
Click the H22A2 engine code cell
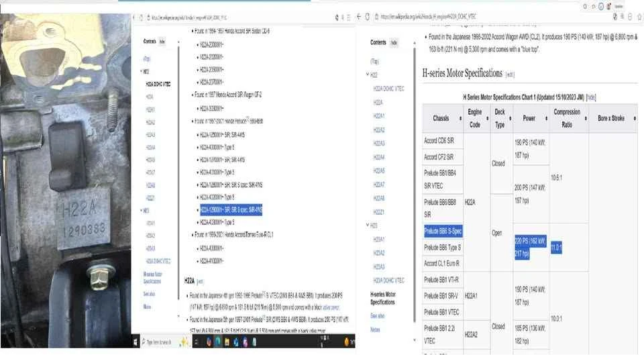tap(477, 334)
